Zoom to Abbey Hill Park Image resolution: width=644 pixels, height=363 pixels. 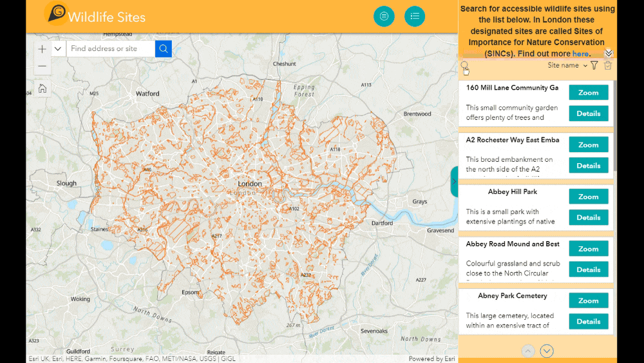click(589, 197)
